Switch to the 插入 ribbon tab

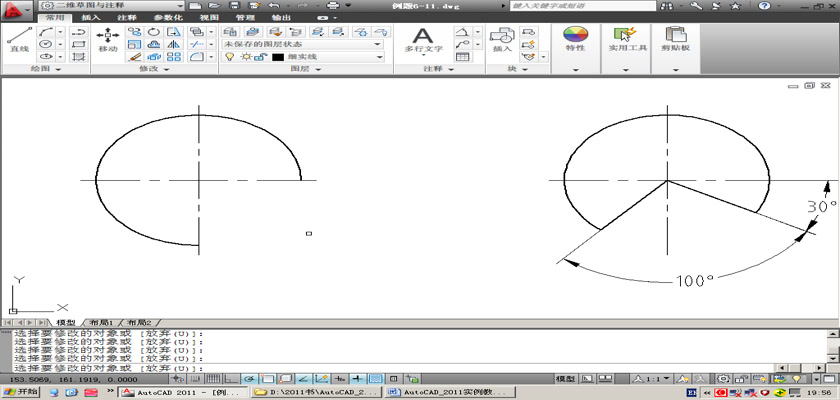tap(91, 17)
